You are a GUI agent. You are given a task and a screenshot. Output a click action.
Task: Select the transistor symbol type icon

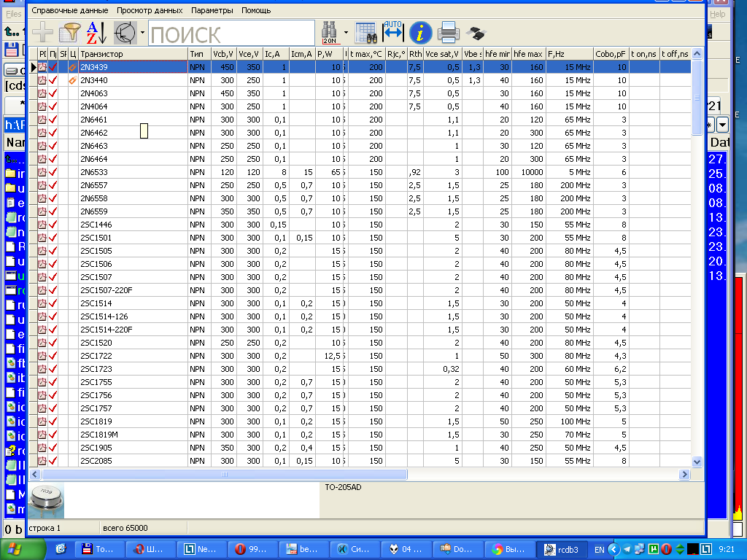(125, 33)
